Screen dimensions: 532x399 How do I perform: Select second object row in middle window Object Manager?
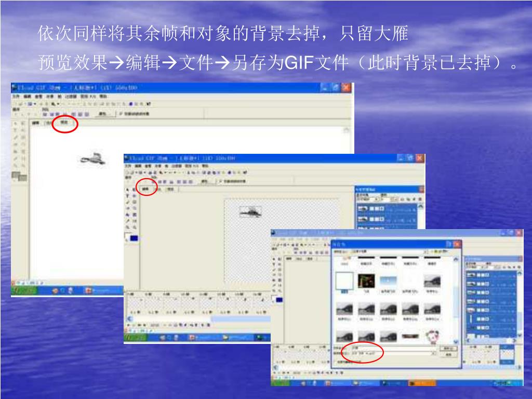point(387,219)
